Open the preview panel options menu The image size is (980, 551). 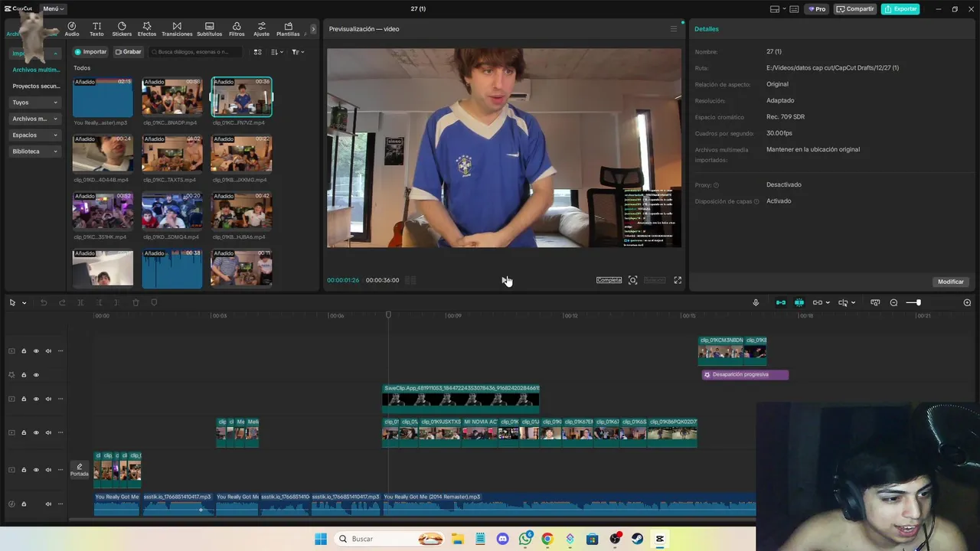coord(674,29)
